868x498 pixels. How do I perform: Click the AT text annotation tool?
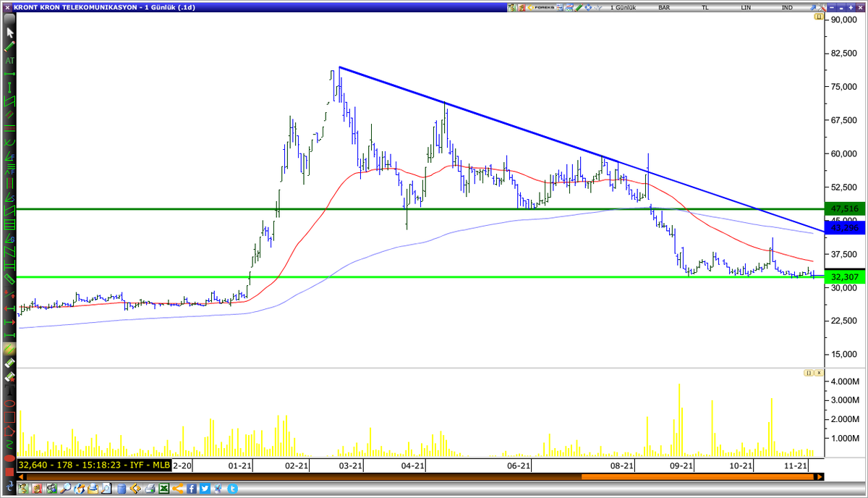9,60
